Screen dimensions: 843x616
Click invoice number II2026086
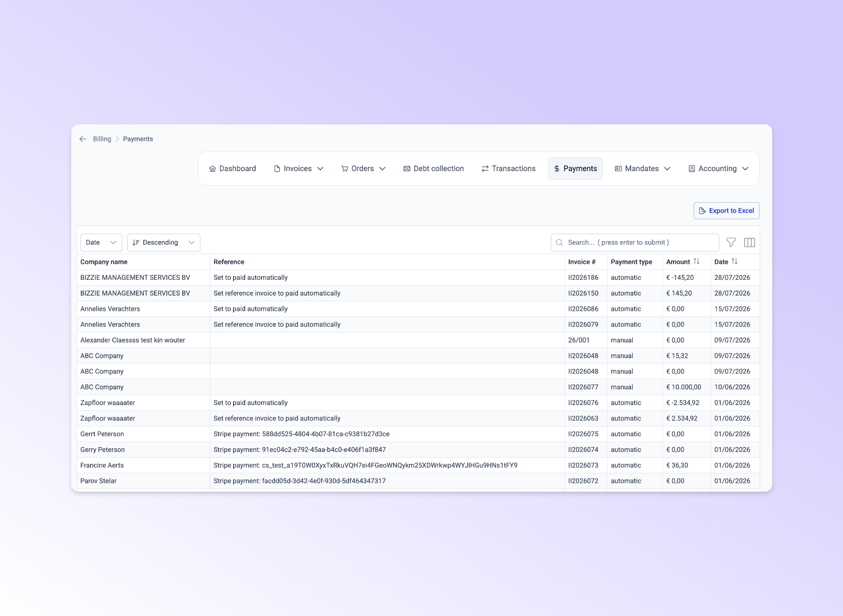click(583, 309)
